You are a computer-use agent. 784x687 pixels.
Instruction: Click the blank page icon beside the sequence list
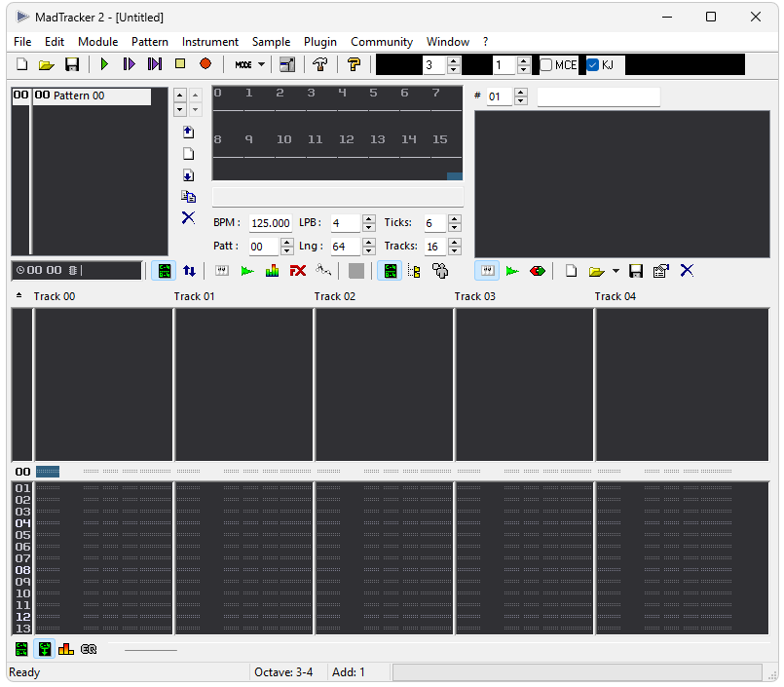[x=189, y=154]
